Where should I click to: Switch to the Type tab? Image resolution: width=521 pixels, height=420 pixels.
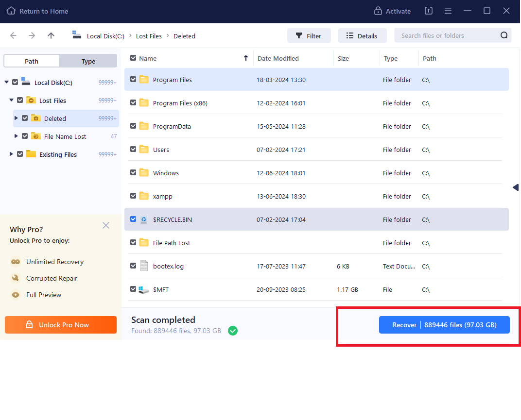[88, 61]
